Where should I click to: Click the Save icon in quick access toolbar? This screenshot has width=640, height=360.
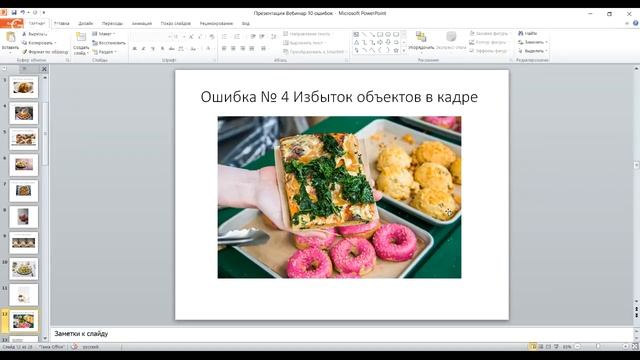click(x=14, y=13)
